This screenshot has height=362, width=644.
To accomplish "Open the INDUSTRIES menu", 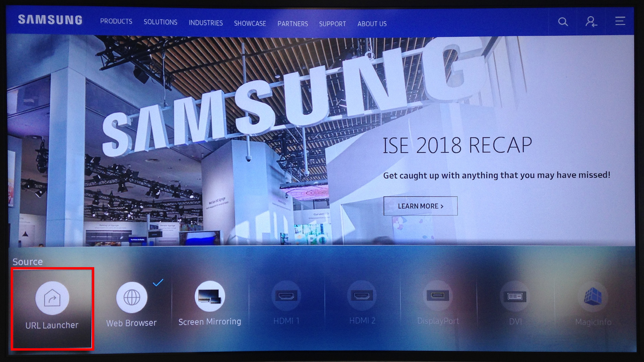I will click(x=206, y=23).
